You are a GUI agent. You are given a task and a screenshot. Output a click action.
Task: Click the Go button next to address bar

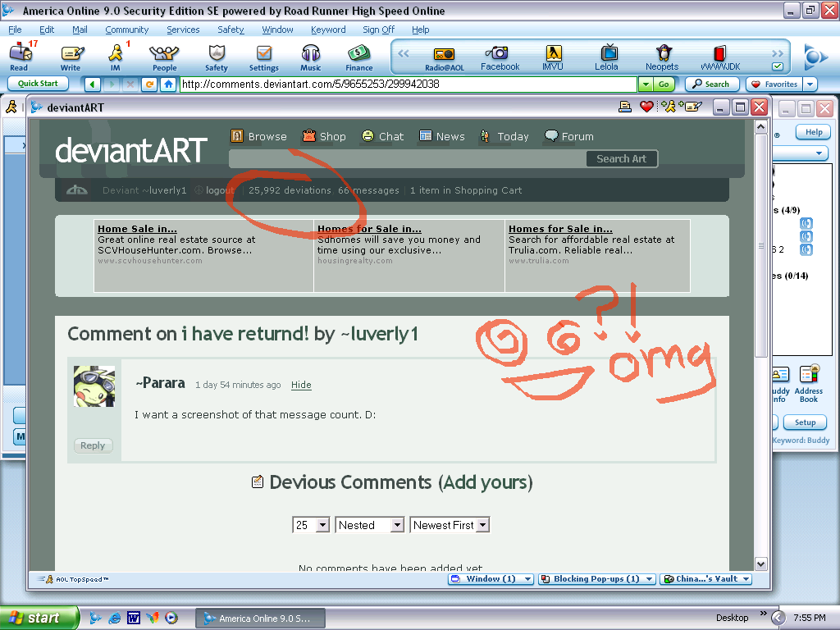pyautogui.click(x=664, y=84)
